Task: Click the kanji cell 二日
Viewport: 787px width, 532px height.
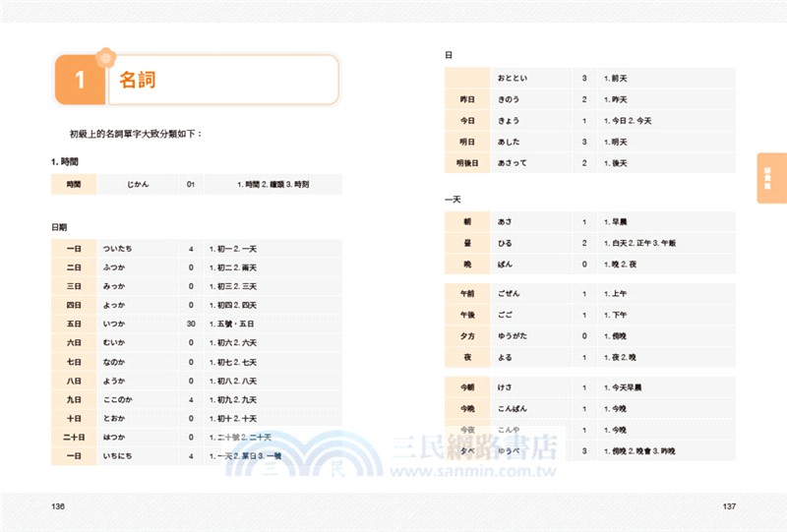Action: 74,267
